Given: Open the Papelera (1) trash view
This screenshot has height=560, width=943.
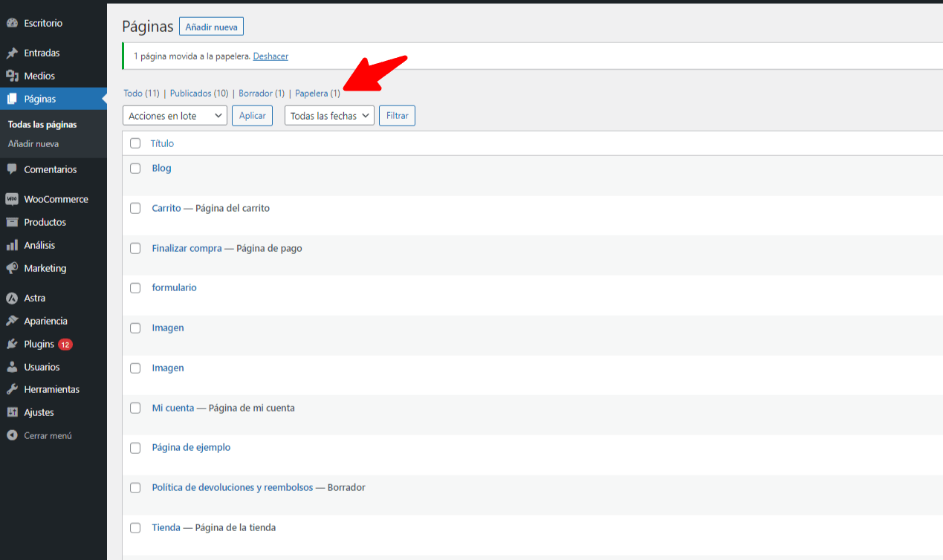Looking at the screenshot, I should coord(317,94).
